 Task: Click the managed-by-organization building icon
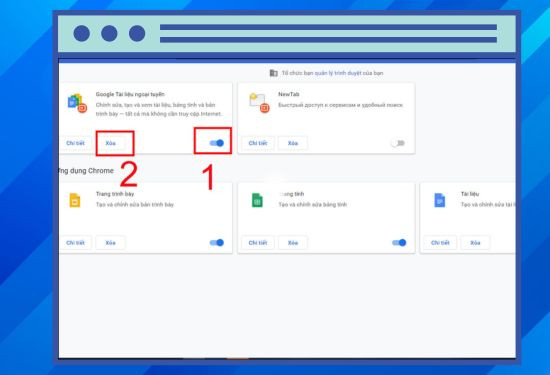[x=273, y=73]
